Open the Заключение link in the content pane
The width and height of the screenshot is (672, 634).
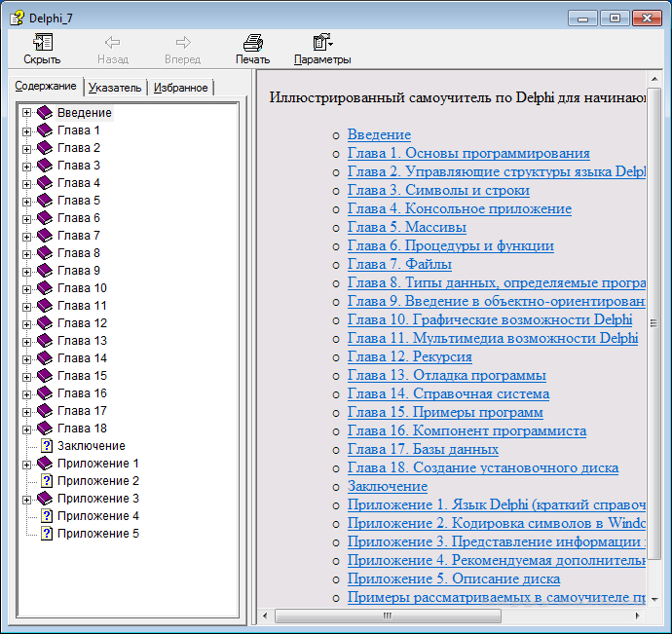pyautogui.click(x=388, y=486)
